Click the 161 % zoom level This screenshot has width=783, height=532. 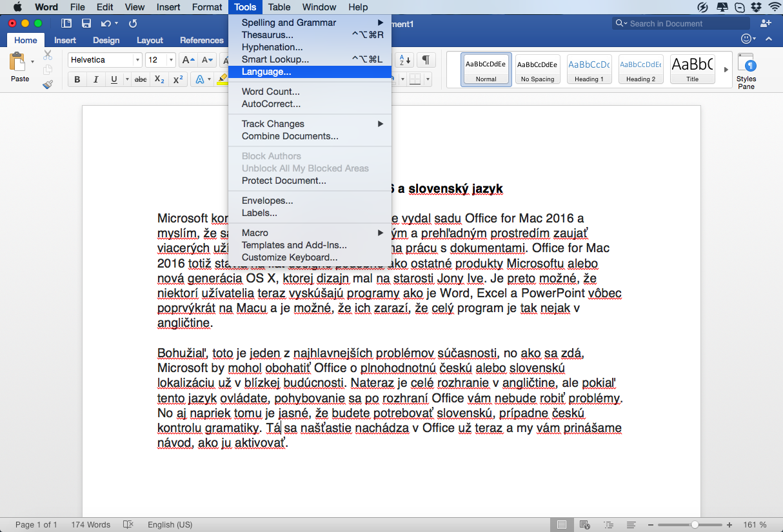(x=755, y=524)
